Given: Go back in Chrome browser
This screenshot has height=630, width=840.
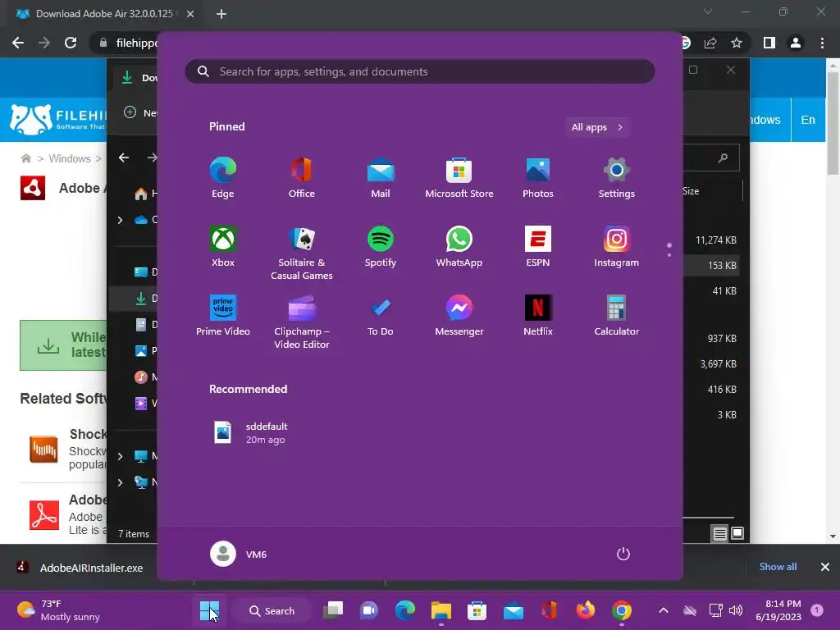Looking at the screenshot, I should click(x=18, y=43).
